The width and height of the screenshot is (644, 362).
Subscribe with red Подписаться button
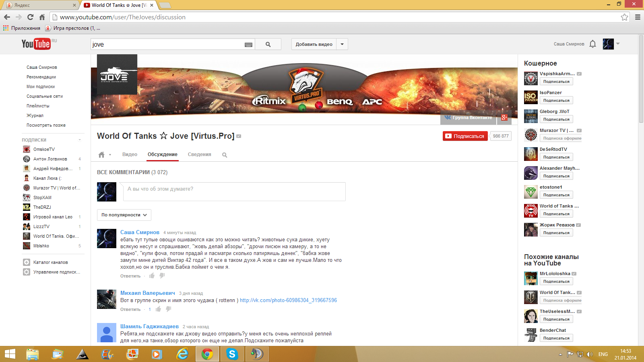point(465,136)
